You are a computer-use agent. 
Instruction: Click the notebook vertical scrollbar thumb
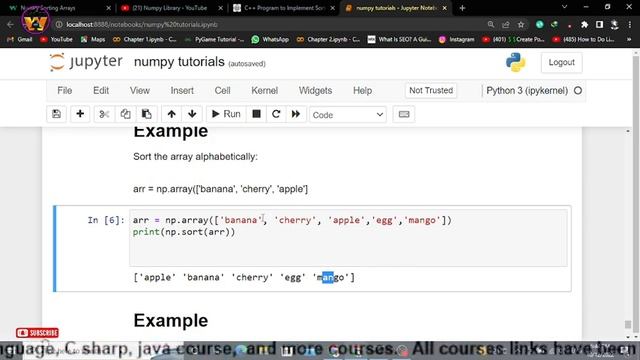[628, 324]
